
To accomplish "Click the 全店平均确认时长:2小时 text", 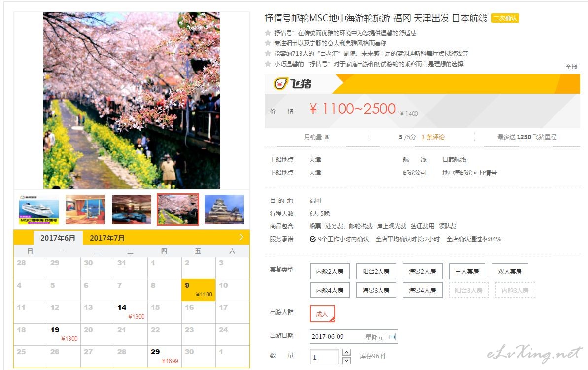I will click(407, 239).
